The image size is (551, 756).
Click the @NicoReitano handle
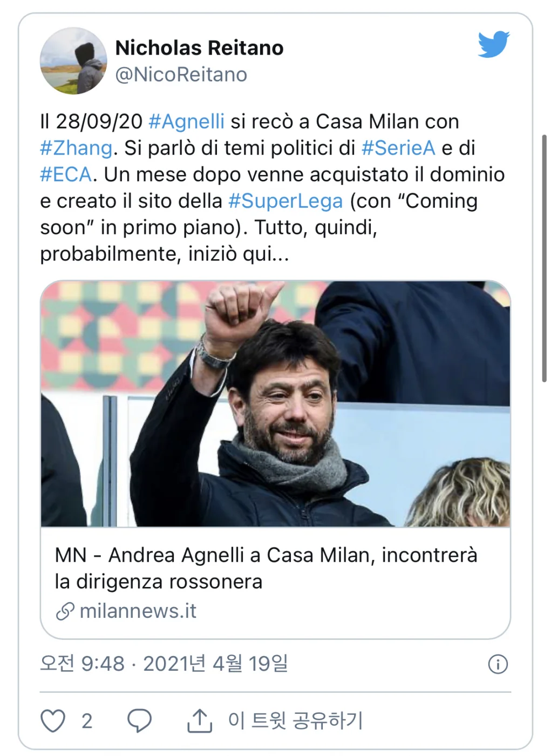[181, 75]
